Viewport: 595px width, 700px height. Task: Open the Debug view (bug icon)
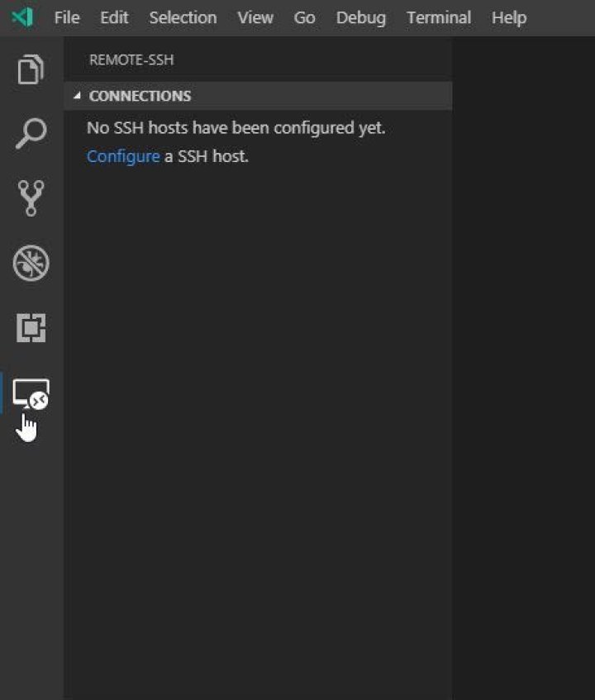coord(31,264)
